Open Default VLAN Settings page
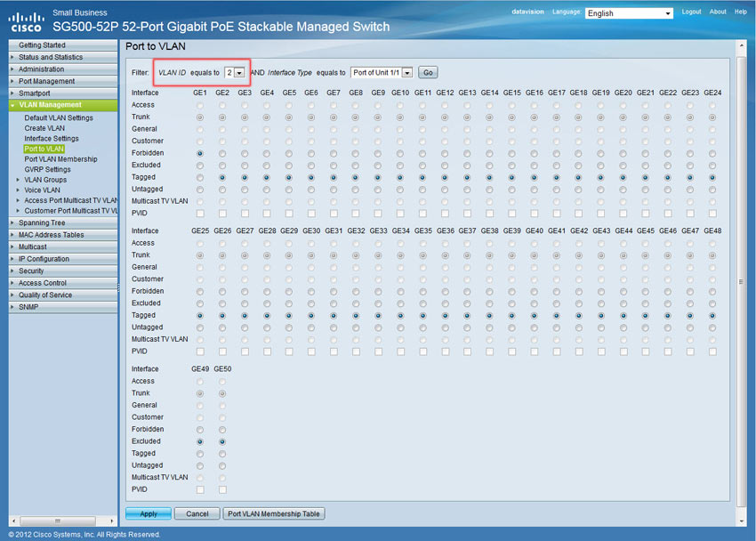 point(59,118)
